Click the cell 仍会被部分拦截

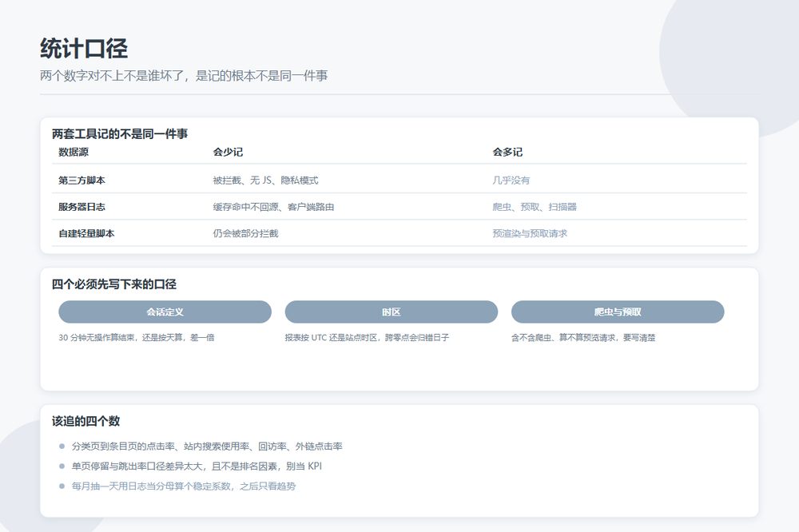[x=245, y=233]
